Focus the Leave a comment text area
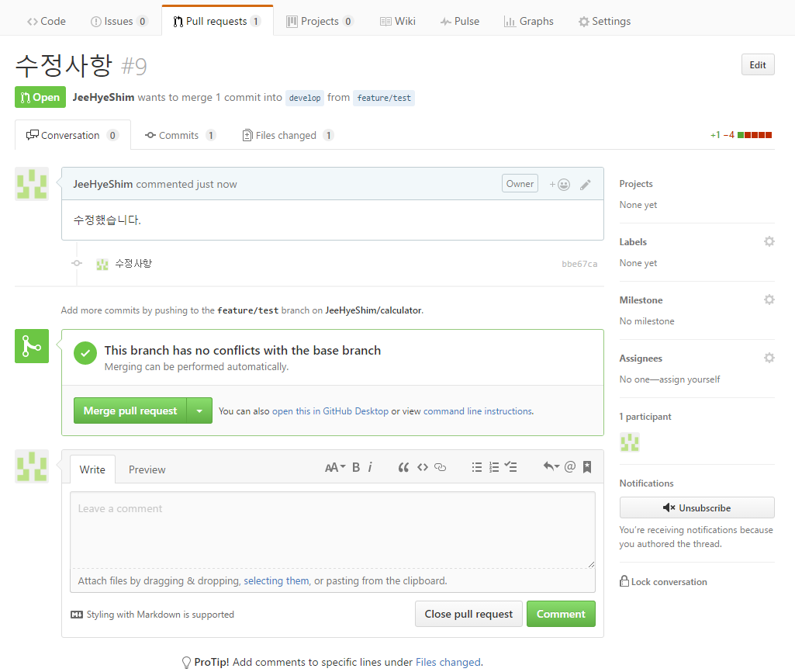Image resolution: width=795 pixels, height=672 pixels. tap(333, 529)
